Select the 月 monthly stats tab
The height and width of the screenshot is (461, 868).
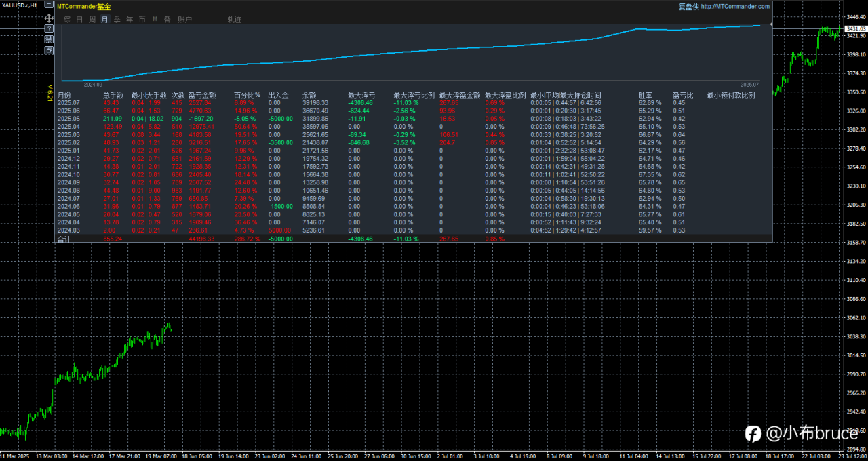point(104,20)
